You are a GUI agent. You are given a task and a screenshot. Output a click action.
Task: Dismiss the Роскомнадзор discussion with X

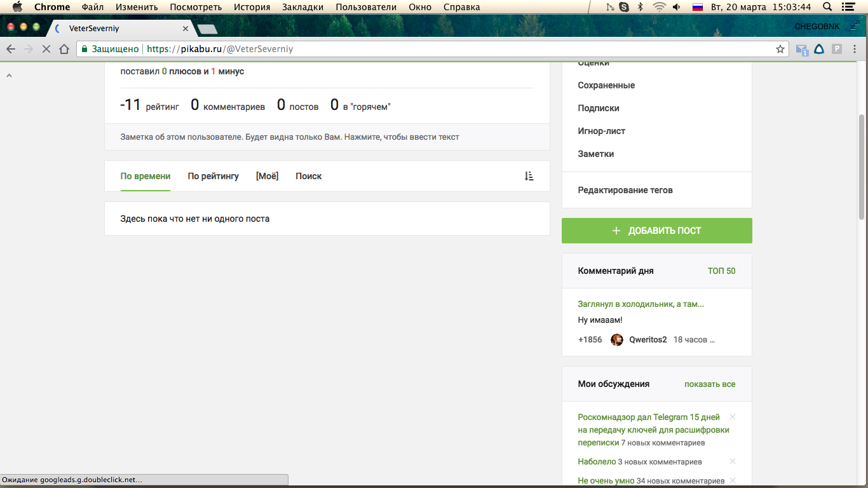tap(733, 417)
